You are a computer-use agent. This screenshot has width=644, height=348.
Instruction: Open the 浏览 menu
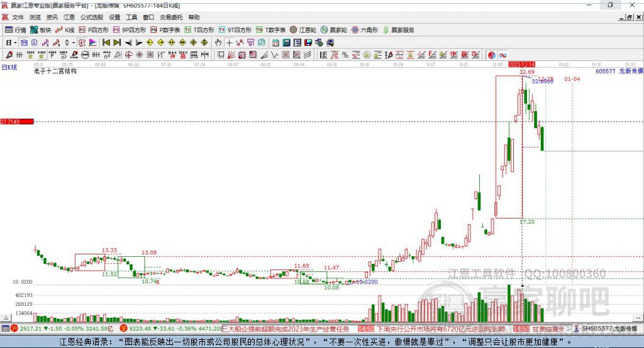tap(35, 17)
